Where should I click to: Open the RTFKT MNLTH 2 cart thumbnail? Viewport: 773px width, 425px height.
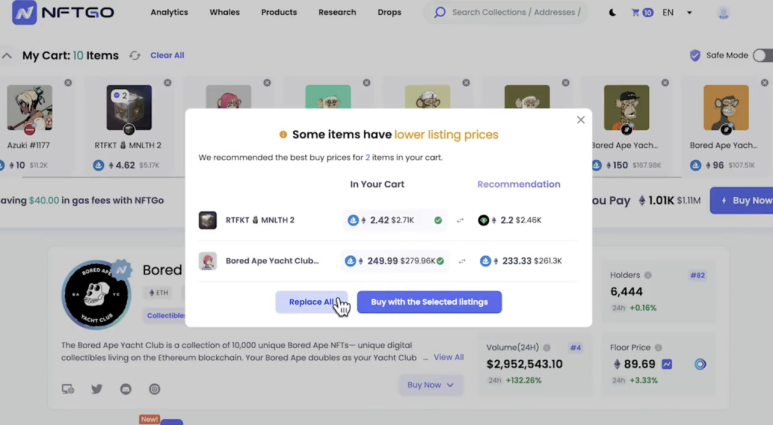[x=129, y=107]
